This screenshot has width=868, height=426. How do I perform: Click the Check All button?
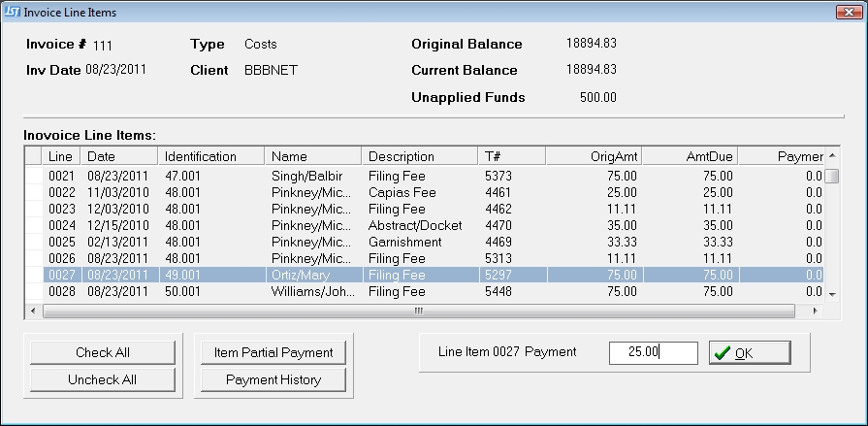pyautogui.click(x=103, y=352)
